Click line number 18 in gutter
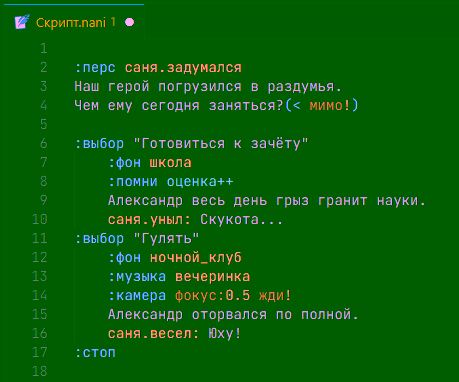The width and height of the screenshot is (459, 382). (40, 371)
